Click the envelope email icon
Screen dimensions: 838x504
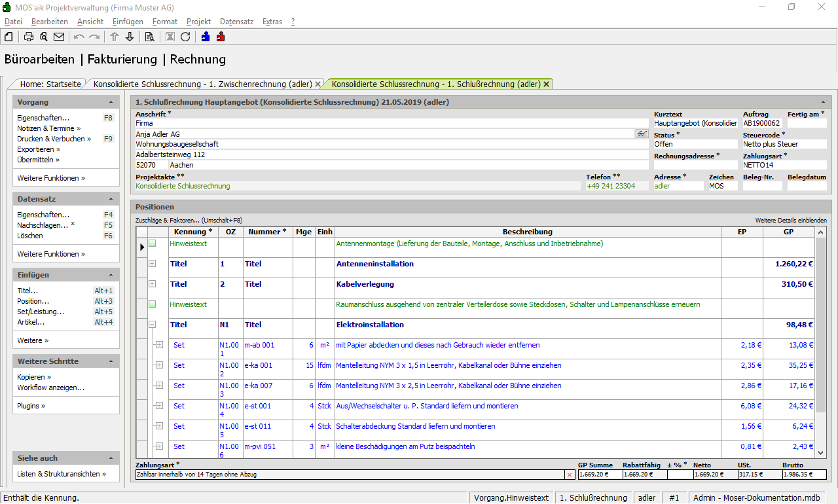pos(59,37)
